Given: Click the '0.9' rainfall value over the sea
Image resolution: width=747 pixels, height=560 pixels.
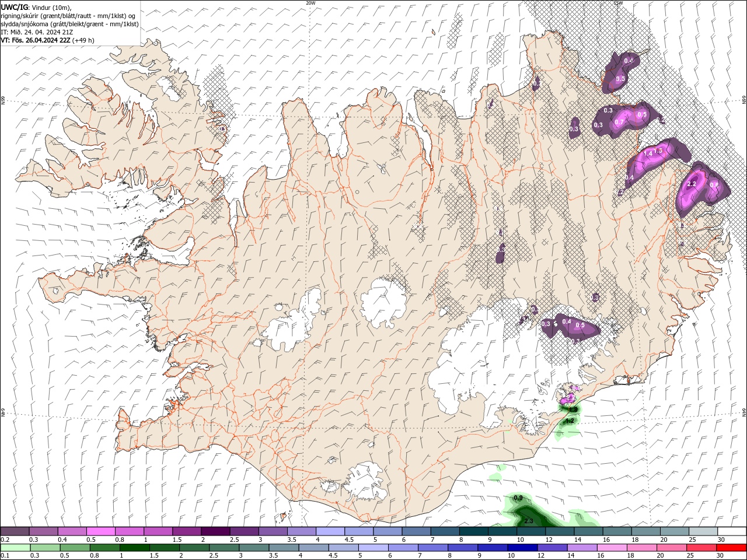Looking at the screenshot, I should pos(518,498).
